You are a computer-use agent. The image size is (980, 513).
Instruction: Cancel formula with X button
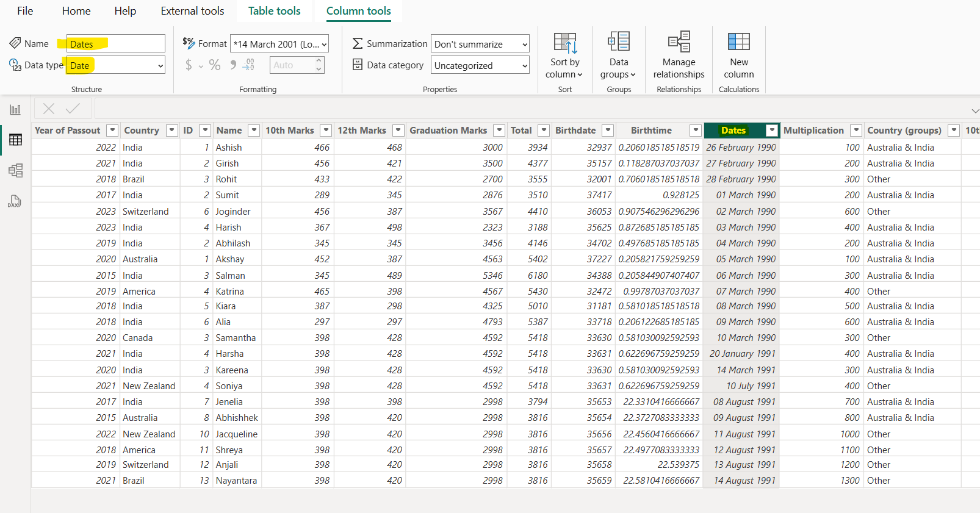49,109
